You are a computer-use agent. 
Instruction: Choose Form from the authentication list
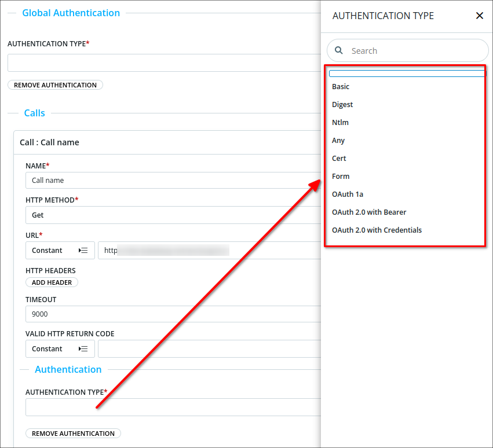point(341,176)
